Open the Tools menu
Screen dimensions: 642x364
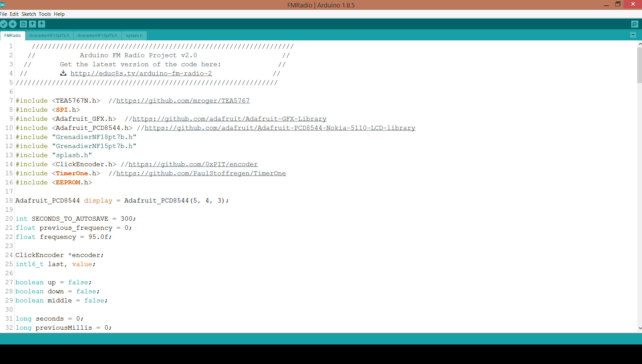pos(44,14)
